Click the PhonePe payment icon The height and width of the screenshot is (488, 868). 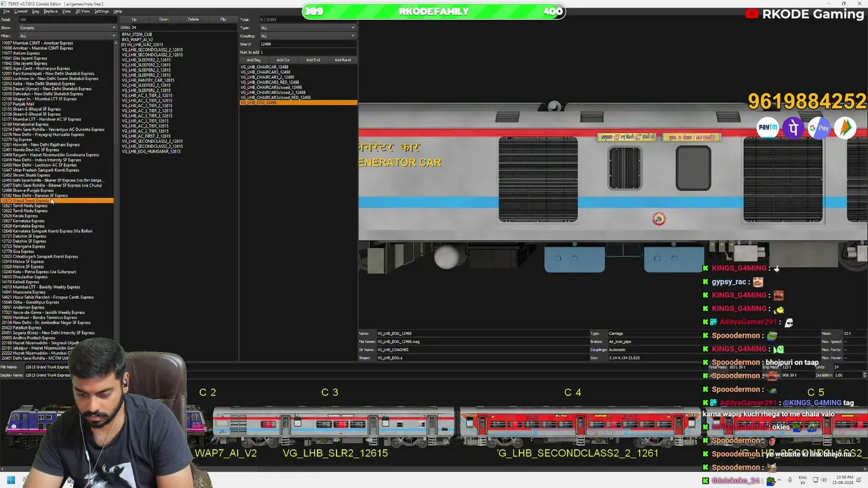(x=793, y=127)
